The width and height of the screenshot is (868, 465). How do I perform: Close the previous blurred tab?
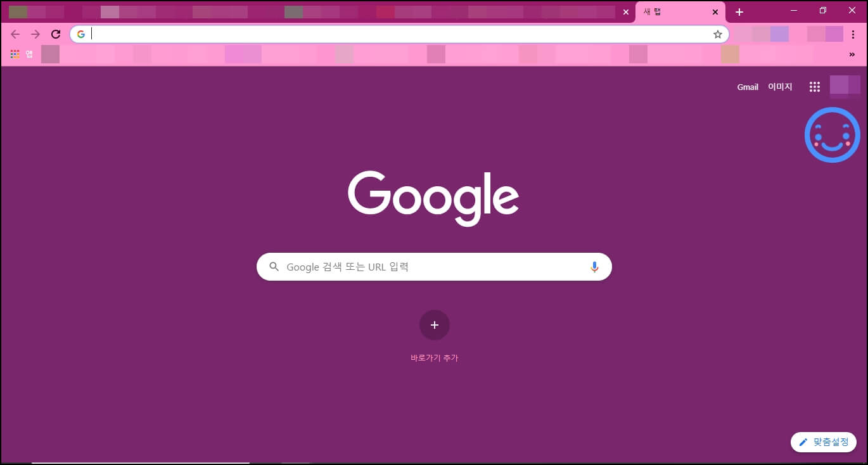[626, 12]
